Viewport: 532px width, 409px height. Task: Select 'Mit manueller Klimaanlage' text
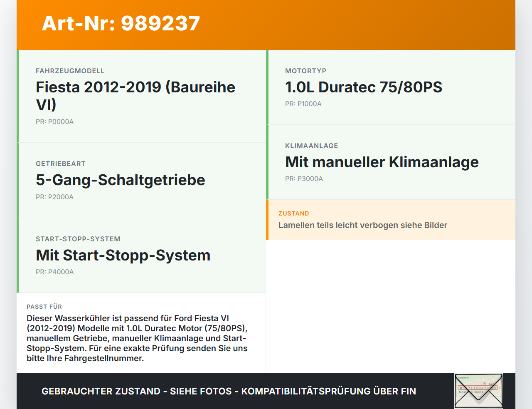[382, 162]
